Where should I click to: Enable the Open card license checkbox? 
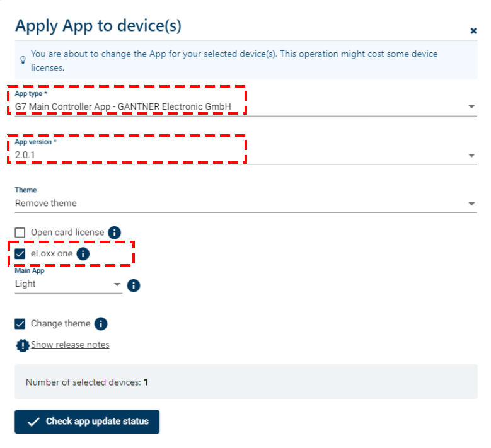click(20, 233)
